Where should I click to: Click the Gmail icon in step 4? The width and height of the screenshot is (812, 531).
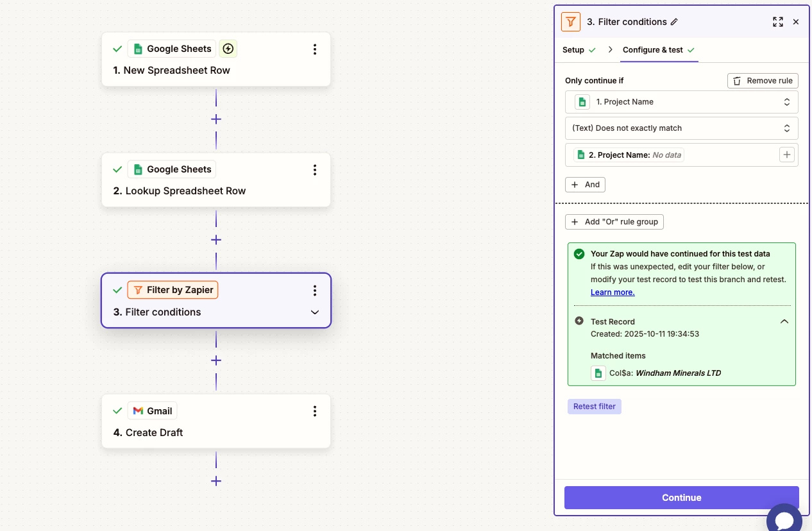pos(138,411)
